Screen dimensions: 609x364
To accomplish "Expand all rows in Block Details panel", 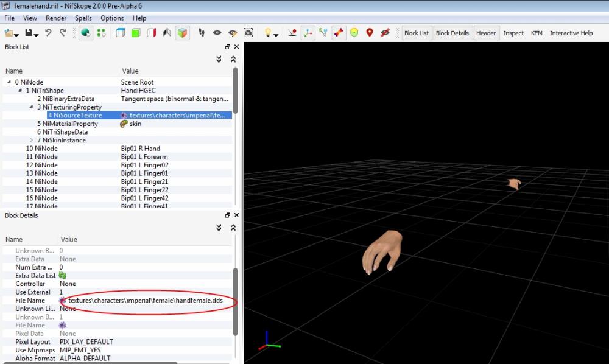I will [219, 228].
